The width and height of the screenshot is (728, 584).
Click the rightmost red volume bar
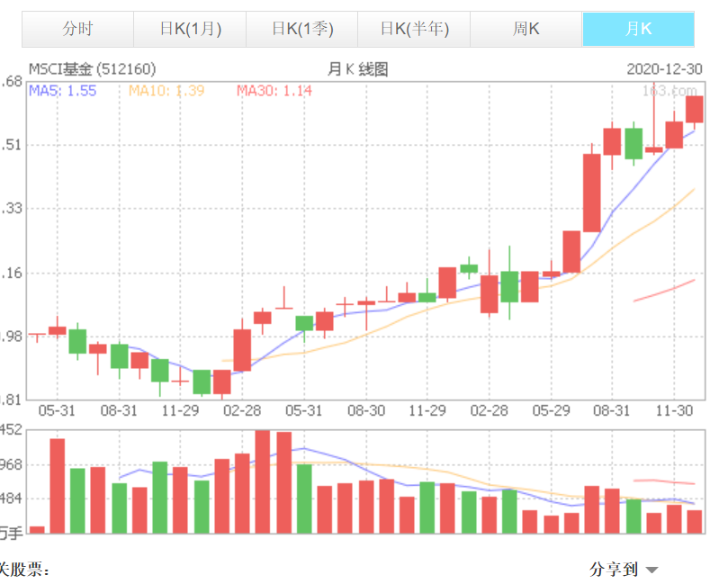tap(694, 522)
